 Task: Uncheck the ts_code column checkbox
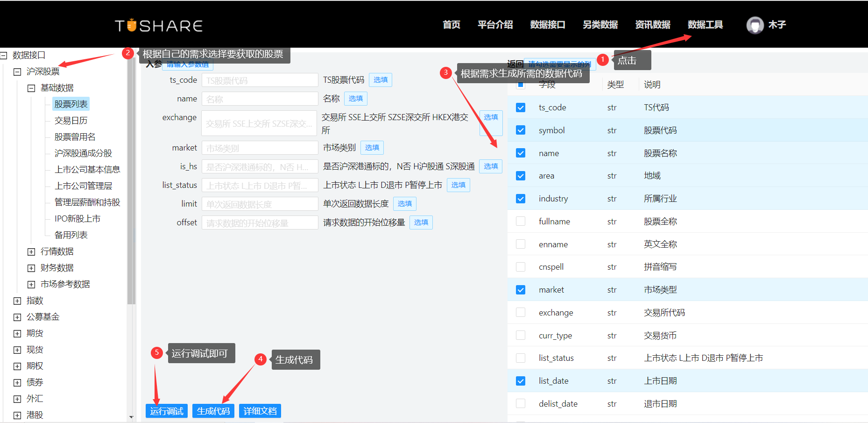[520, 107]
